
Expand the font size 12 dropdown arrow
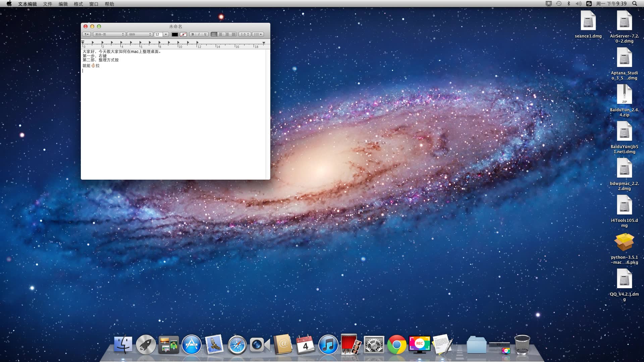[x=166, y=34]
